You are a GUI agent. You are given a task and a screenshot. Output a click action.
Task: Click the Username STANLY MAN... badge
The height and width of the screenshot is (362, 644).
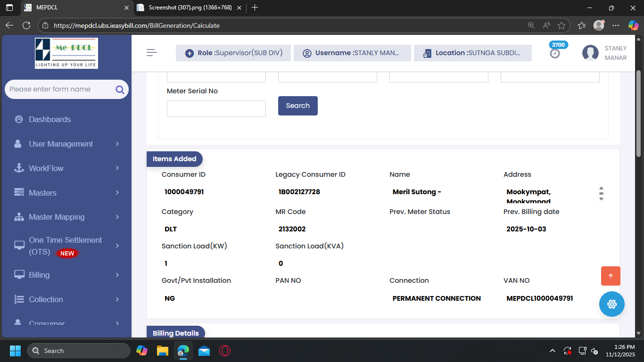click(x=352, y=53)
